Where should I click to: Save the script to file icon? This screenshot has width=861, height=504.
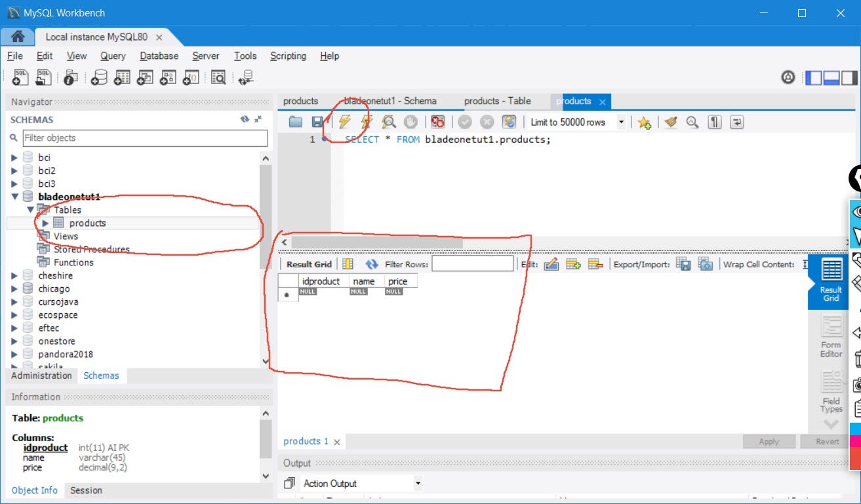[x=317, y=122]
